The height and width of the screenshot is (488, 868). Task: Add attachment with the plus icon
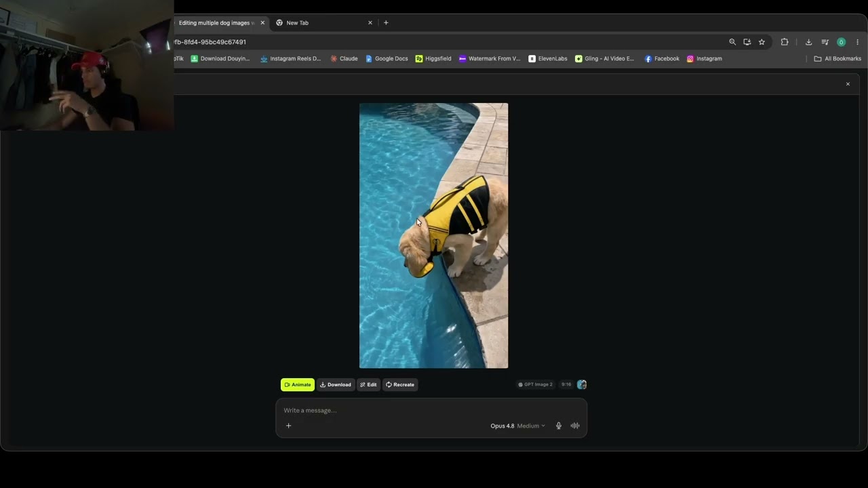tap(288, 426)
